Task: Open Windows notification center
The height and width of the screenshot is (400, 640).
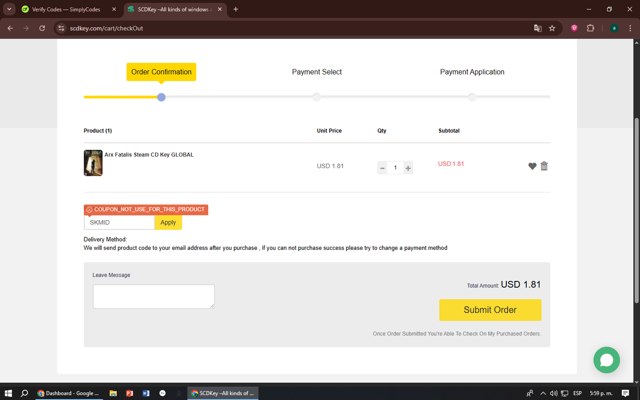Action: point(625,393)
